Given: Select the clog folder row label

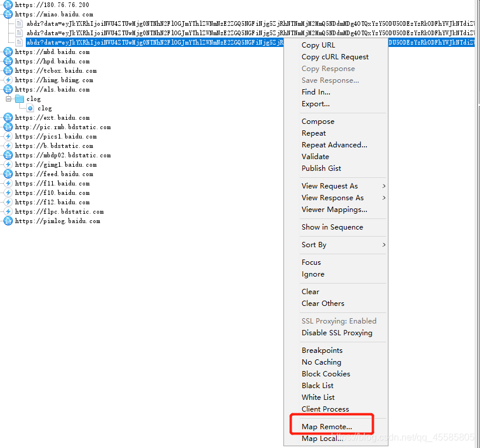Looking at the screenshot, I should [x=33, y=99].
